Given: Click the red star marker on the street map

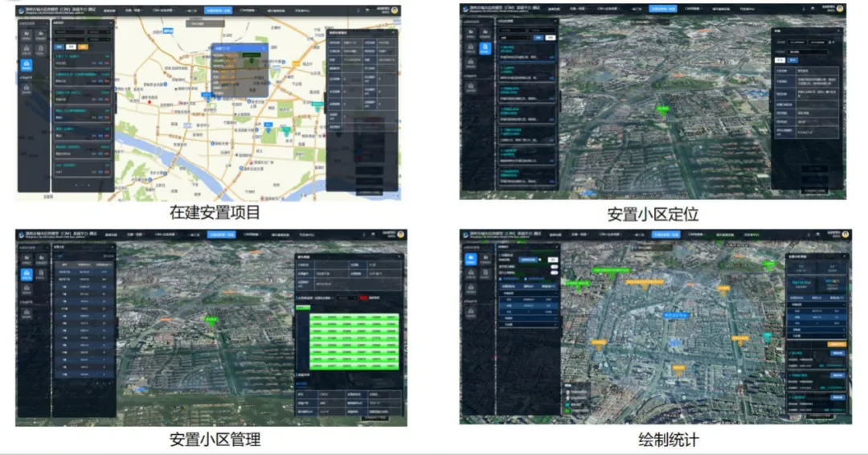Looking at the screenshot, I should point(148,102).
